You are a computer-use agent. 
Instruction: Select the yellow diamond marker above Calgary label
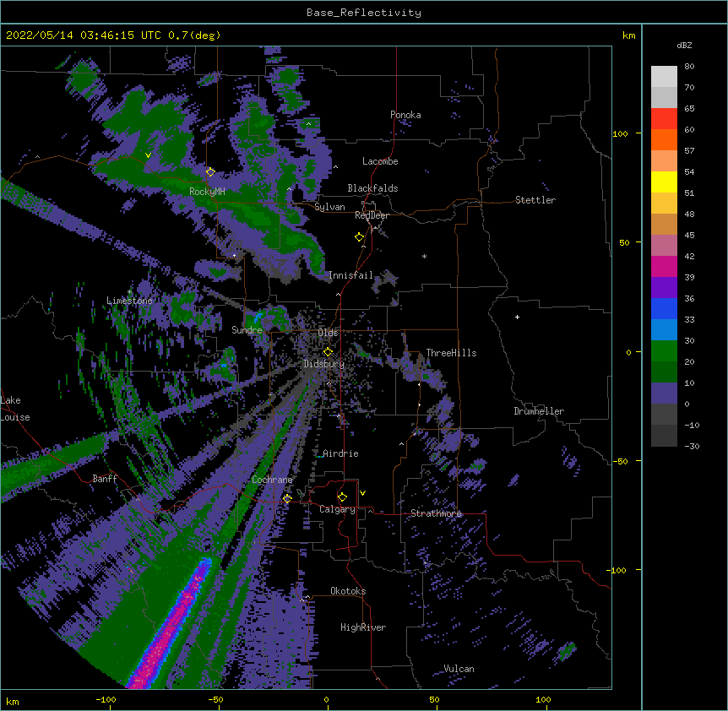(342, 497)
